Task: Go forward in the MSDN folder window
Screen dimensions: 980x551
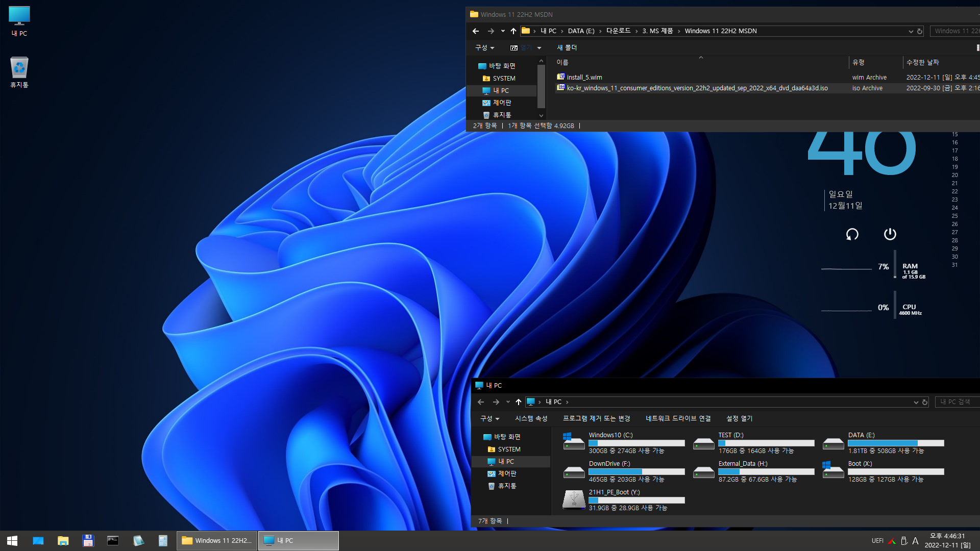Action: 491,31
